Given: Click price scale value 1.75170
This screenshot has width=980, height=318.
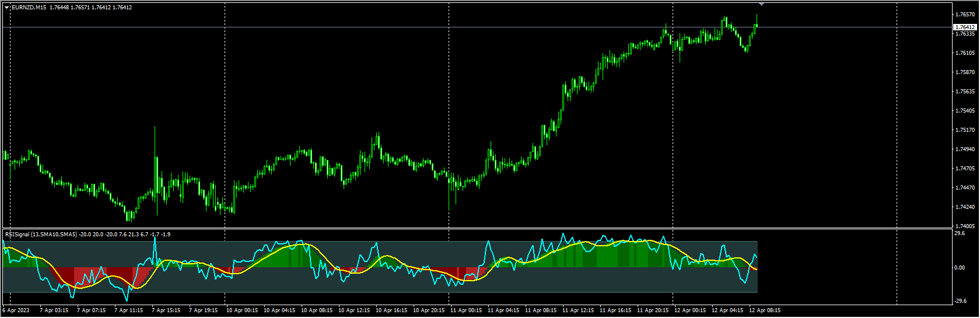Looking at the screenshot, I should pyautogui.click(x=965, y=130).
